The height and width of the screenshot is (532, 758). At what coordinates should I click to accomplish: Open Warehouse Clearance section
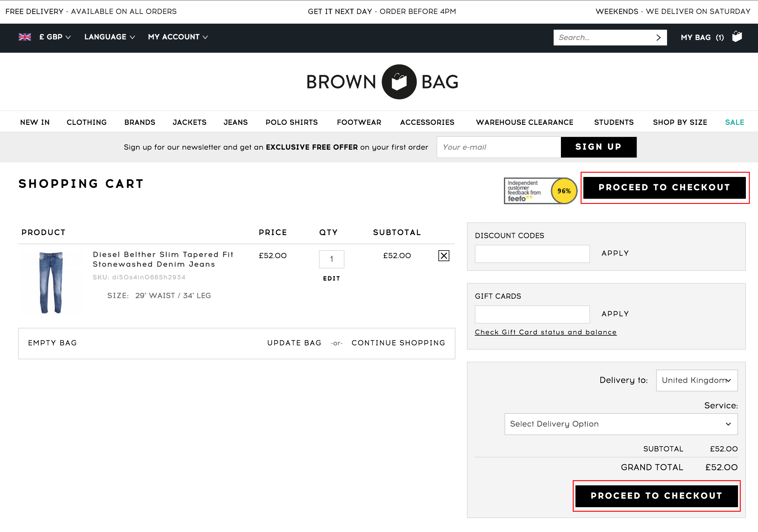tap(525, 122)
